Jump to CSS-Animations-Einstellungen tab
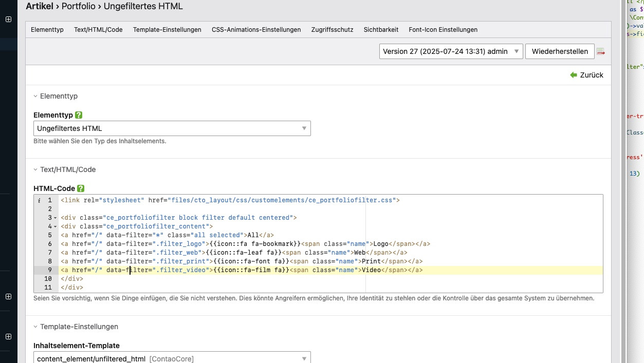Viewport: 644px width, 363px height. click(x=256, y=30)
